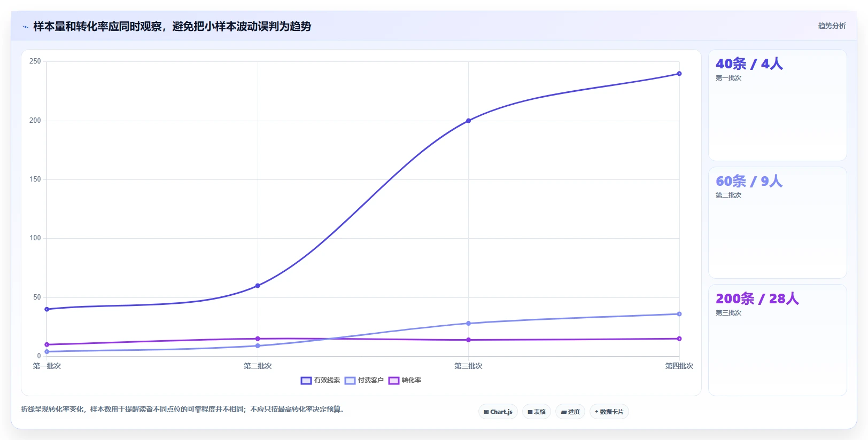Click the 第二批次 x-axis label
Image resolution: width=868 pixels, height=440 pixels.
(x=258, y=366)
